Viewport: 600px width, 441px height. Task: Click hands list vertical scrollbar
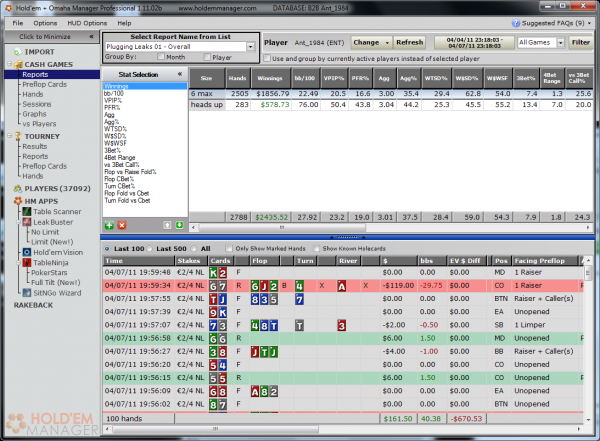(x=588, y=273)
